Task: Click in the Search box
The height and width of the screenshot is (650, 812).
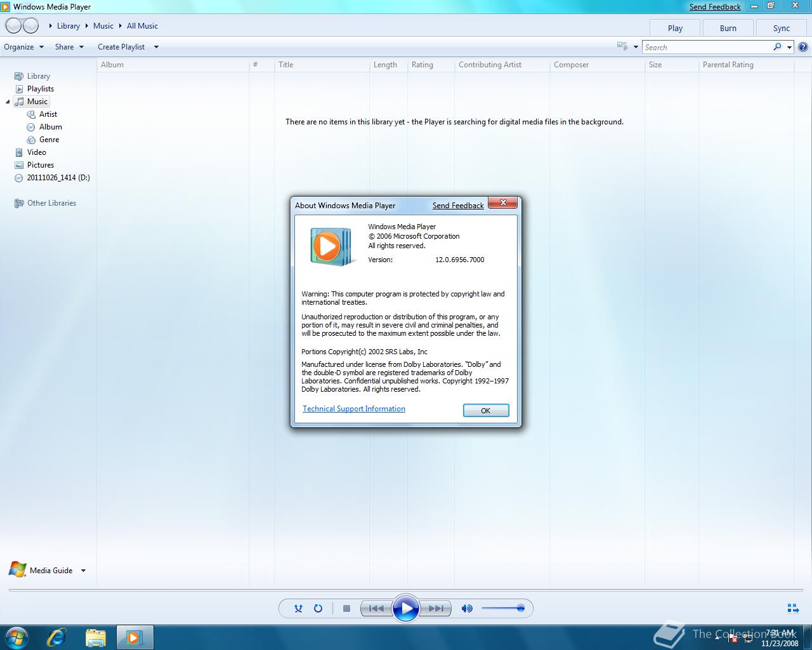Action: click(x=707, y=47)
